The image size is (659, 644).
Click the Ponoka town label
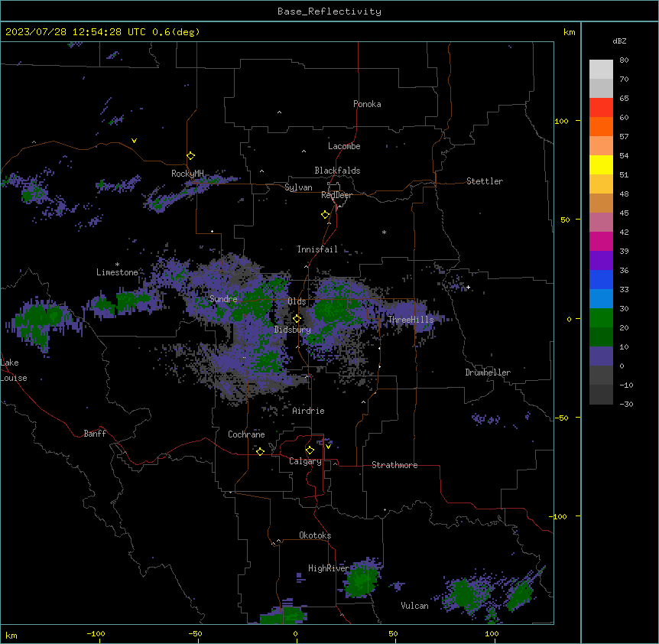tap(367, 104)
